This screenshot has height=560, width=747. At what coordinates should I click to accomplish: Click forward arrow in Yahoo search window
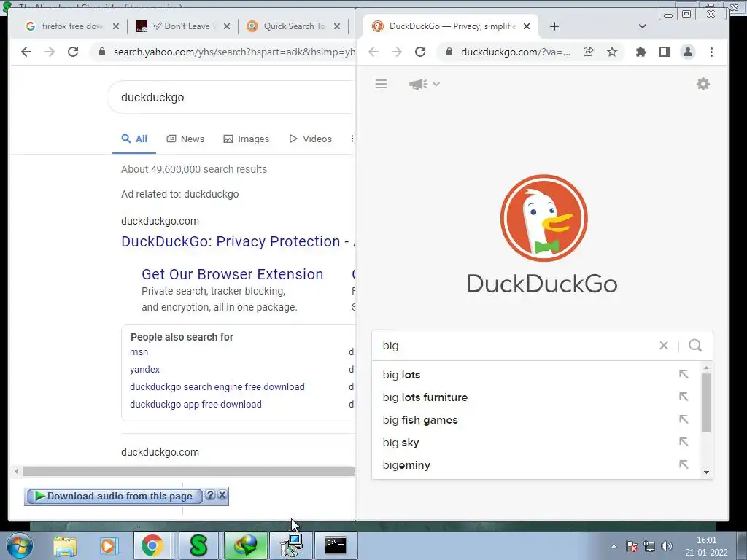tap(50, 52)
